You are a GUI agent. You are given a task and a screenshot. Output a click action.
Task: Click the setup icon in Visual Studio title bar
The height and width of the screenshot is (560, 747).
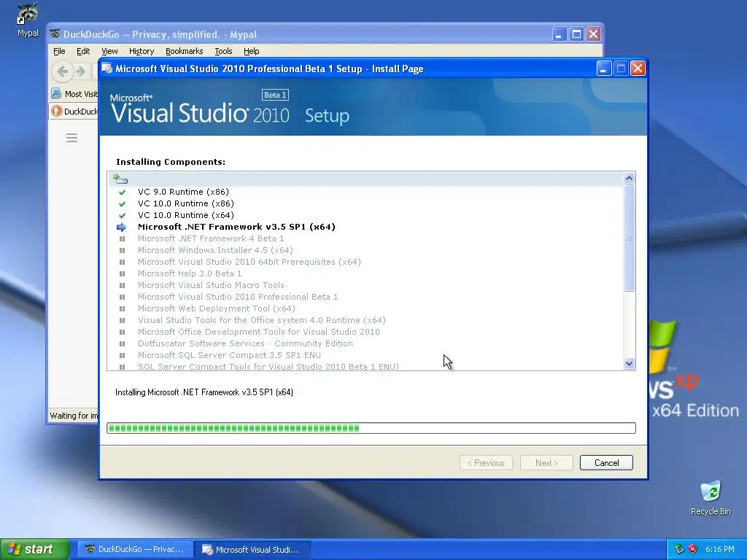tap(107, 69)
